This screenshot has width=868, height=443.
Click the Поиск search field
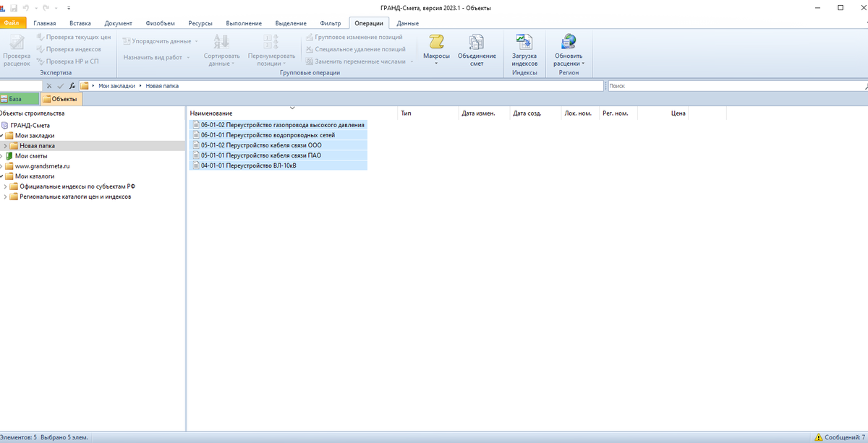coord(736,86)
